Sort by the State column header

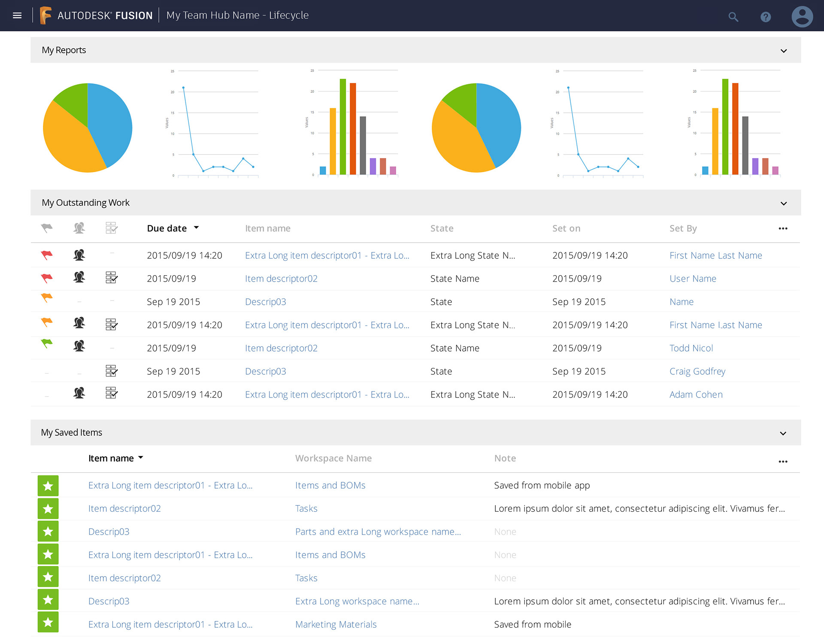442,228
